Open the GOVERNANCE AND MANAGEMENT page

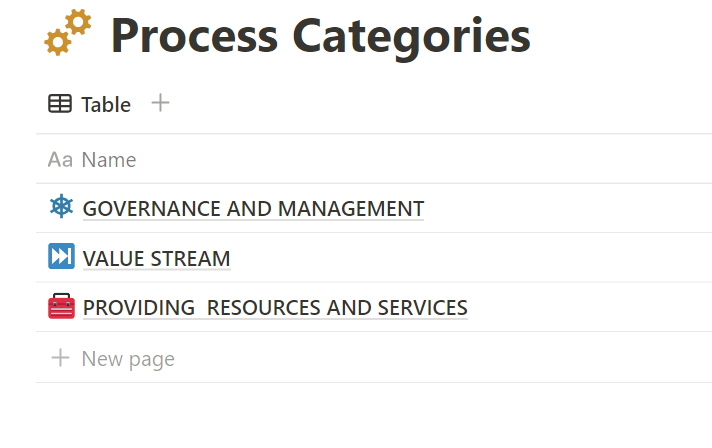click(x=253, y=209)
